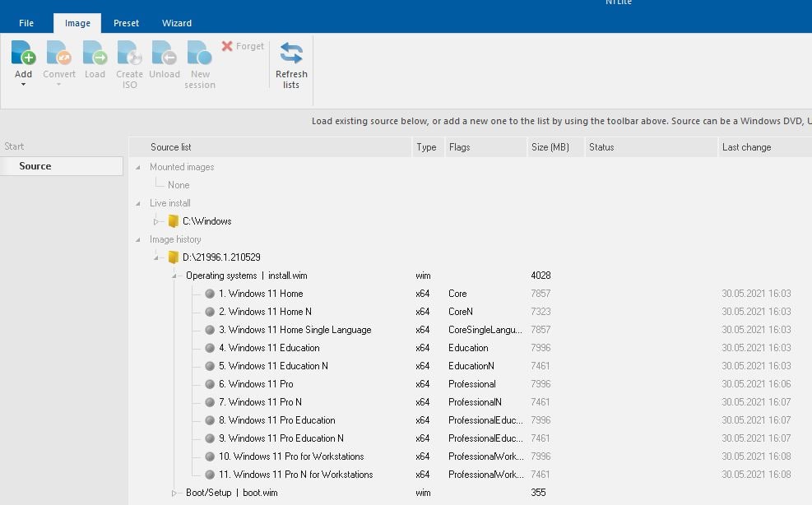The image size is (812, 505).
Task: Switch to the Preset tab
Action: [127, 23]
